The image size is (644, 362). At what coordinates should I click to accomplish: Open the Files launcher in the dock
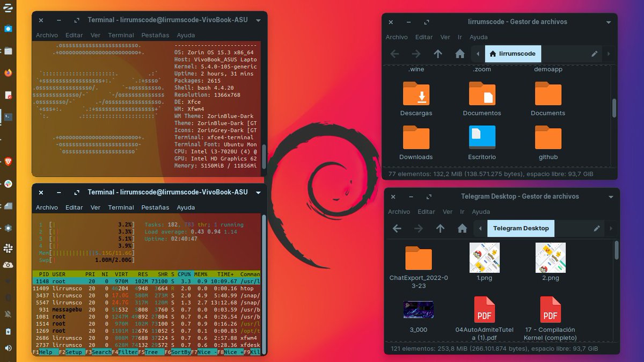[x=8, y=51]
